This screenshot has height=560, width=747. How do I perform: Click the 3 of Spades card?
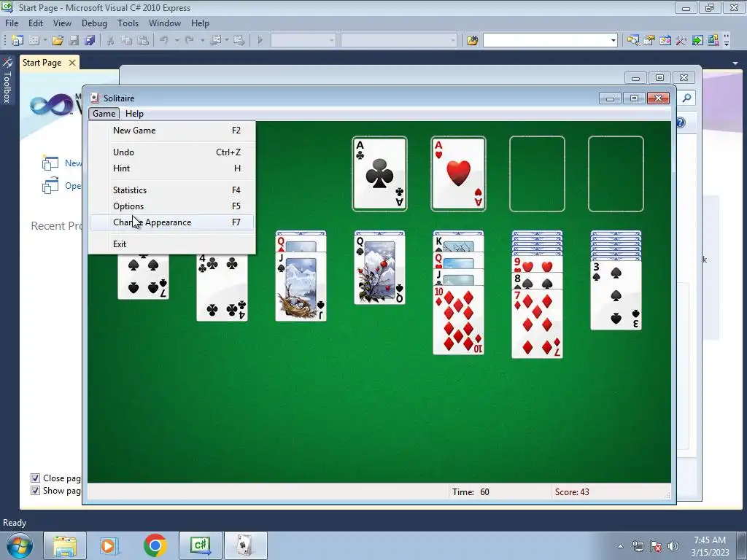(x=616, y=295)
